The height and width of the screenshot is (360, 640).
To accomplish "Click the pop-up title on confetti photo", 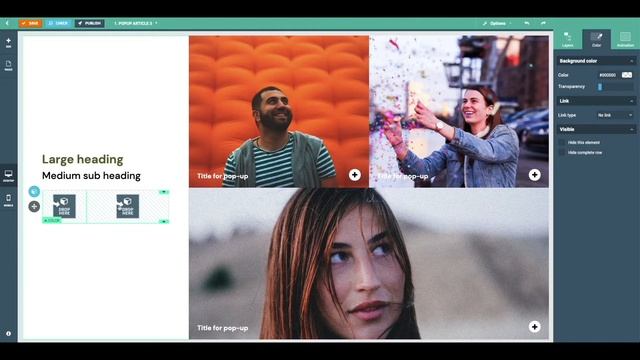I will click(402, 176).
